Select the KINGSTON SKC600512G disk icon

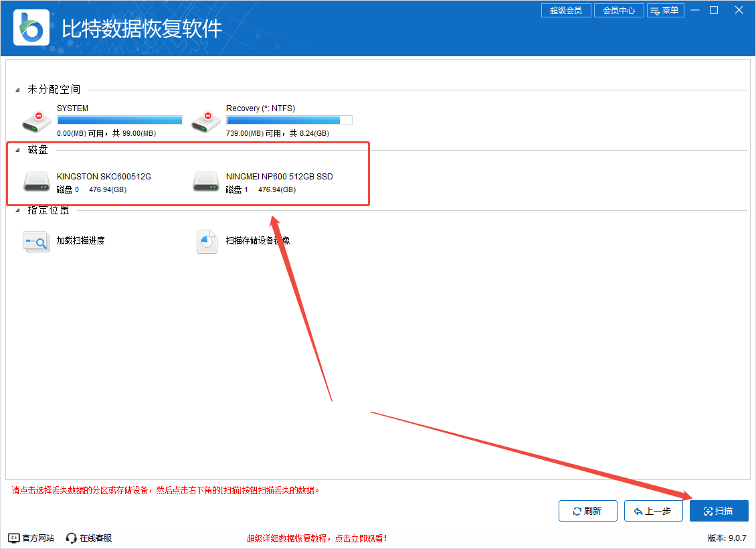[37, 182]
